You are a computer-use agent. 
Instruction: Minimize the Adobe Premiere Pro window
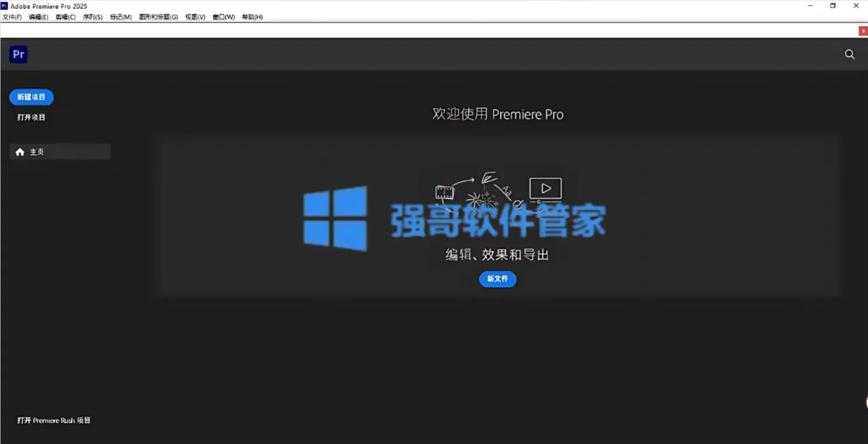tap(810, 6)
